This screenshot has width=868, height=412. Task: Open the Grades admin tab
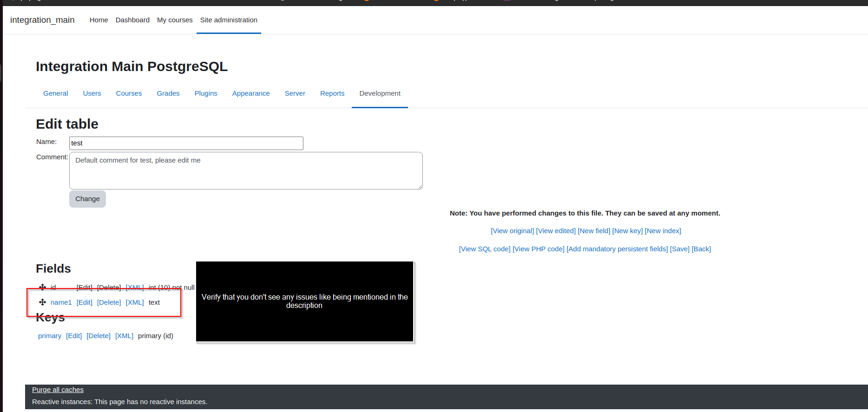tap(168, 93)
